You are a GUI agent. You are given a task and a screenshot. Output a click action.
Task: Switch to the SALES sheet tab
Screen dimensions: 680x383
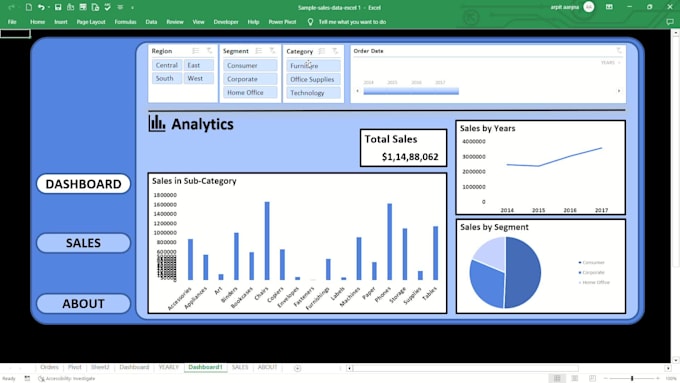pyautogui.click(x=240, y=367)
